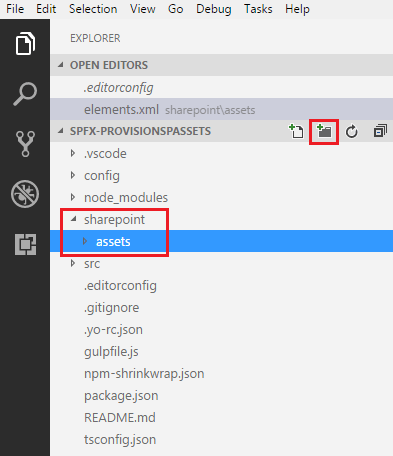Open the npm-shrinkwrap.json file

tap(221, 373)
